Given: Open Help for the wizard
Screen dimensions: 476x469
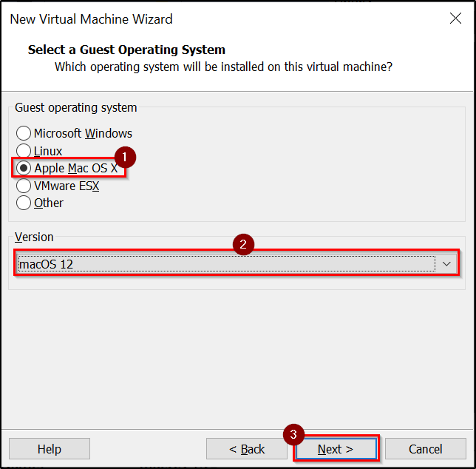Looking at the screenshot, I should coord(50,448).
